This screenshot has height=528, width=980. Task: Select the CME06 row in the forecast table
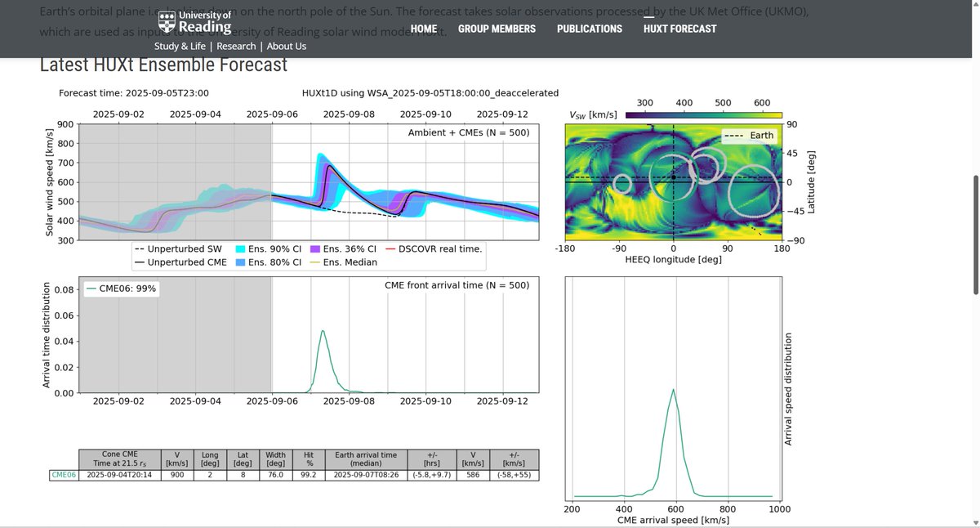pos(65,474)
